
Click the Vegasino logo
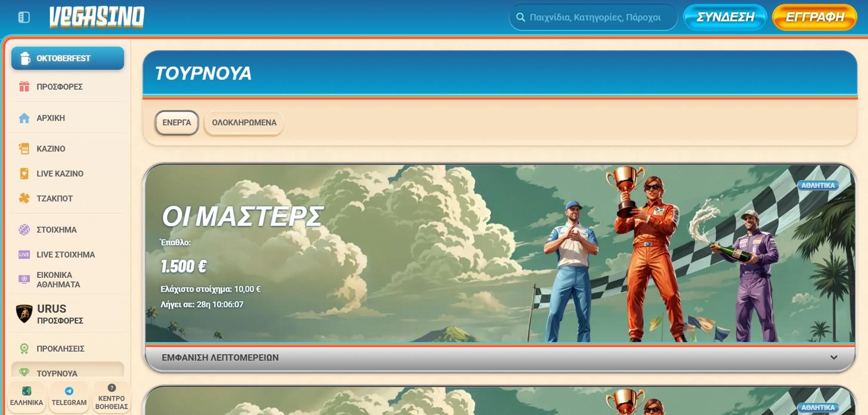[97, 17]
